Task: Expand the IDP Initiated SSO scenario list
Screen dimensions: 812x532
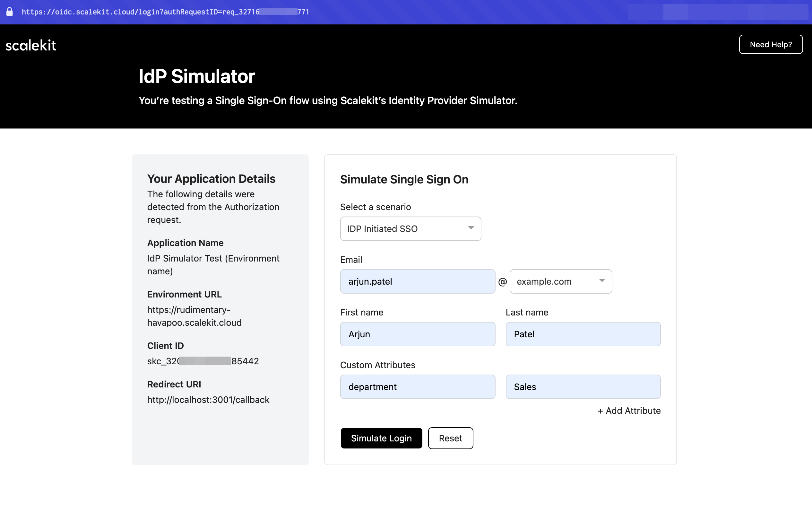Action: tap(410, 228)
